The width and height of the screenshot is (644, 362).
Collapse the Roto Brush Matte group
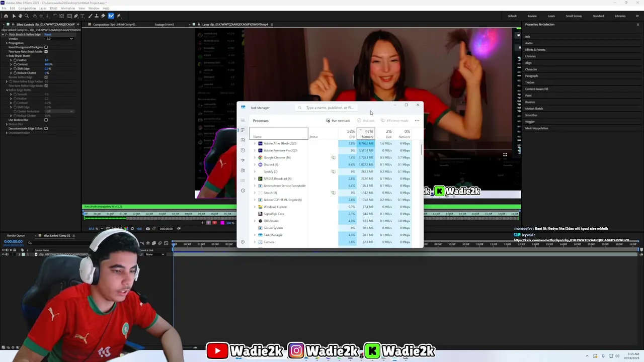[7, 56]
